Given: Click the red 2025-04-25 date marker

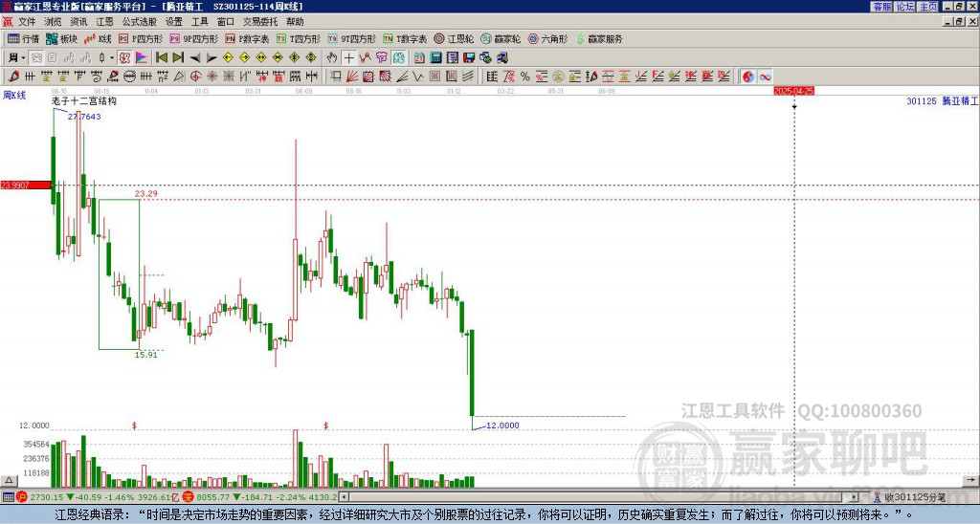Looking at the screenshot, I should point(793,91).
